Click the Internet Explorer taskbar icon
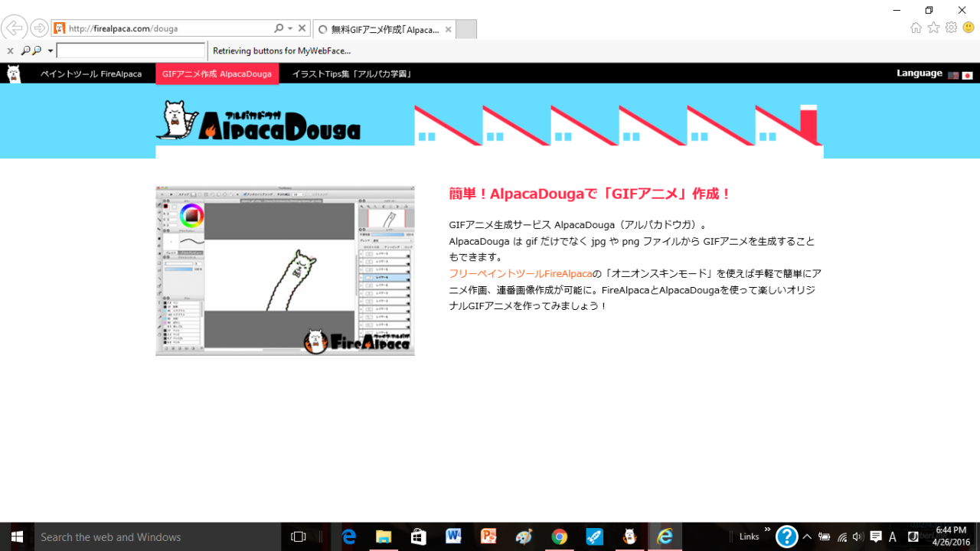The width and height of the screenshot is (980, 551). (x=665, y=536)
